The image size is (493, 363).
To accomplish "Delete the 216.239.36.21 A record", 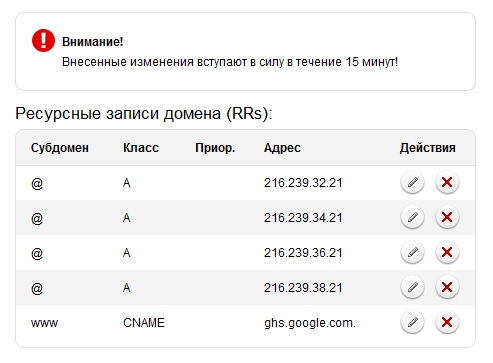I will [x=447, y=252].
